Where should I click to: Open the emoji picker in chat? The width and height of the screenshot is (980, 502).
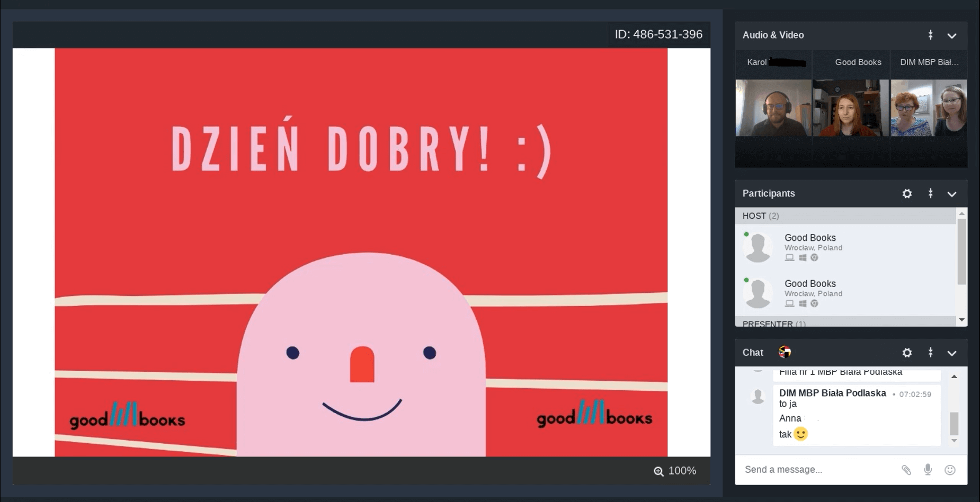pyautogui.click(x=950, y=470)
